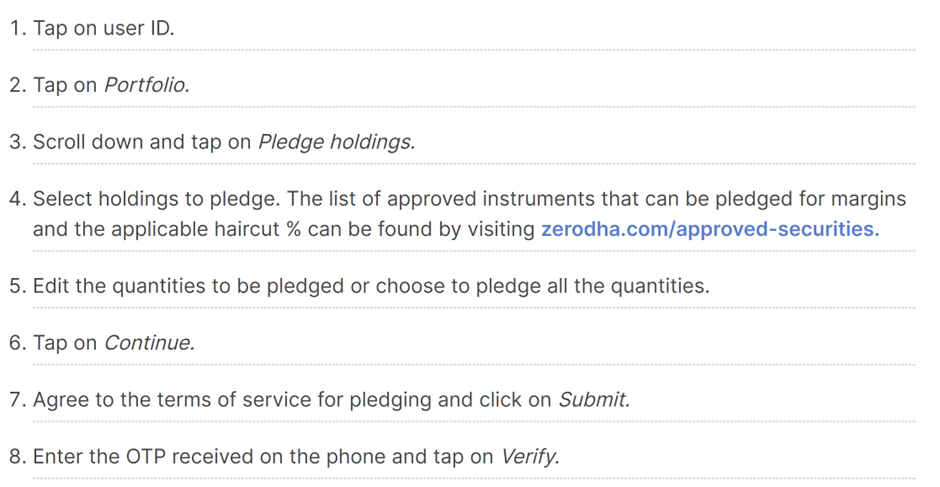Click the 'Select holdings to pledge' sentence

tap(156, 199)
